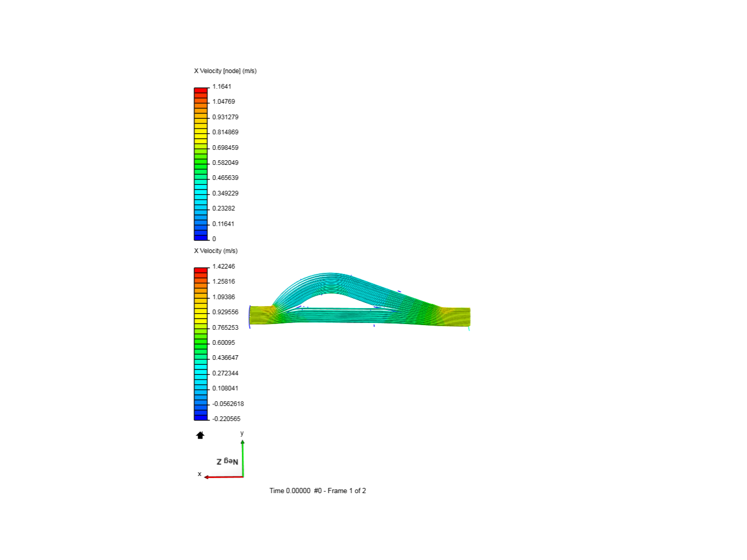Click the 1.09386 legend value

[224, 297]
